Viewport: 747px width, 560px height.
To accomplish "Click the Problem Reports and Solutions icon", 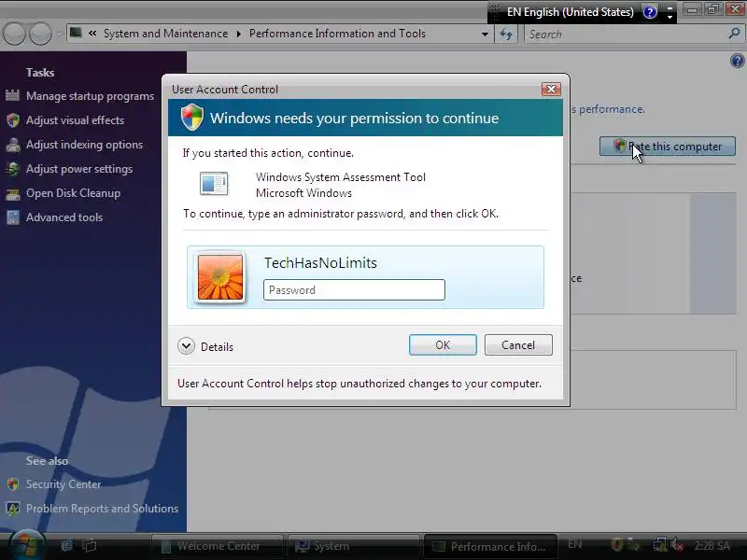I will click(13, 509).
